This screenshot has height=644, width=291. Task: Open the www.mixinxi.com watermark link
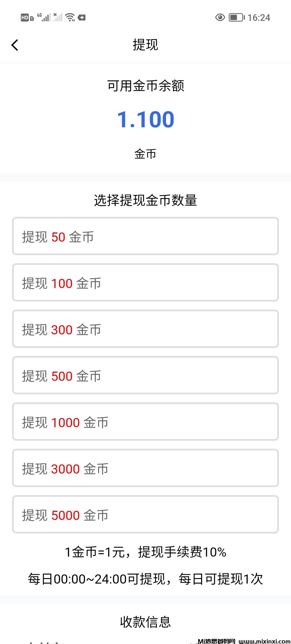264,641
